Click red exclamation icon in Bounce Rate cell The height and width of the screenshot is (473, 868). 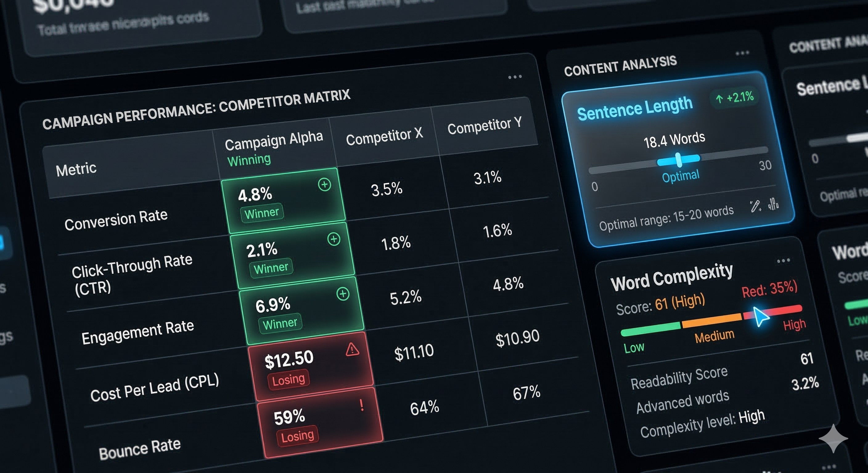362,405
